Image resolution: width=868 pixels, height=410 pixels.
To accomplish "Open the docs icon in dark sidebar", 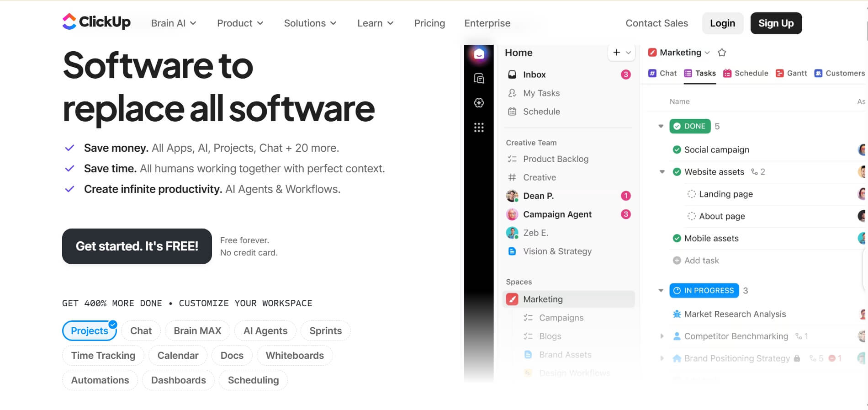I will (x=479, y=79).
